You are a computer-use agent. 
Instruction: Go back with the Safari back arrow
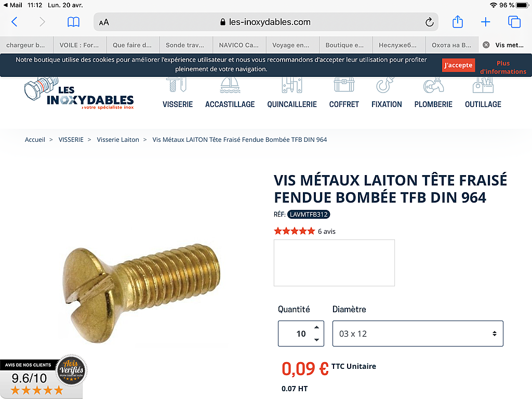coord(14,22)
